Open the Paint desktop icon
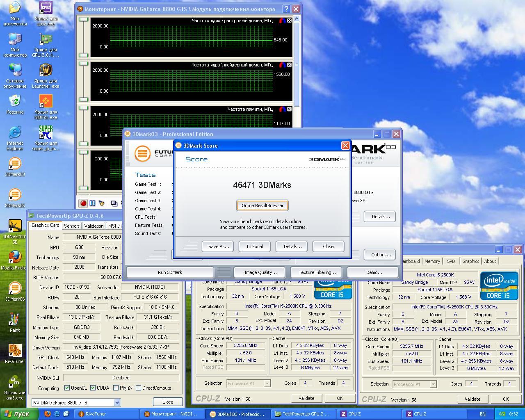Screen dimensions: 525x420 15,322
